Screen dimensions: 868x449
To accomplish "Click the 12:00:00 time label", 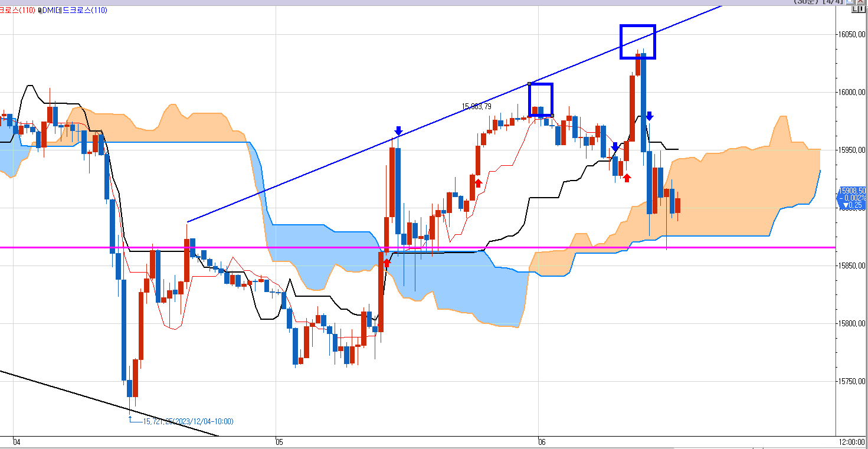I will 852,442.
